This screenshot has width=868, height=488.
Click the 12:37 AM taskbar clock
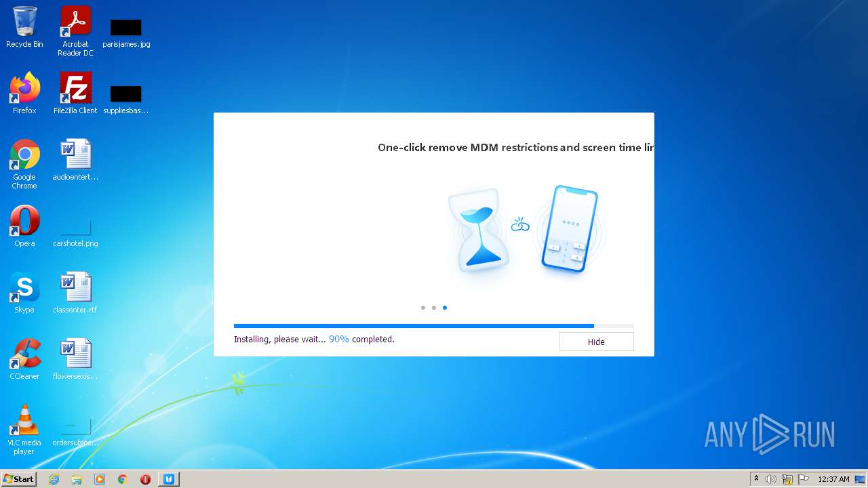point(833,479)
